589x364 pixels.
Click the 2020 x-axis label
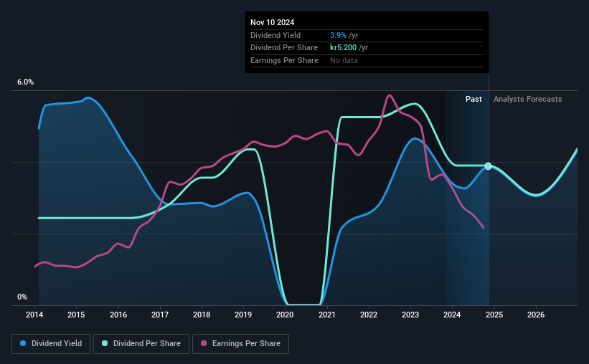285,315
